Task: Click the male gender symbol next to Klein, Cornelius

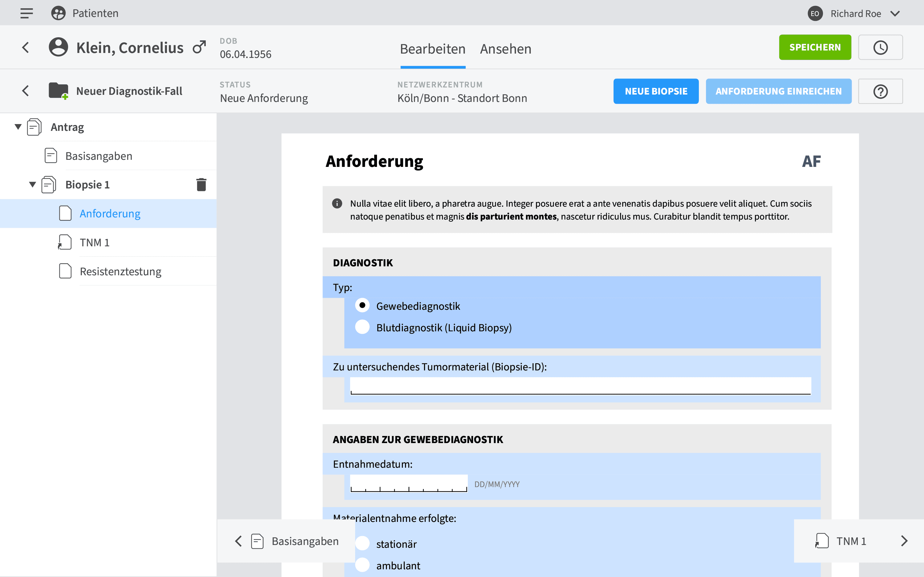Action: pos(199,47)
